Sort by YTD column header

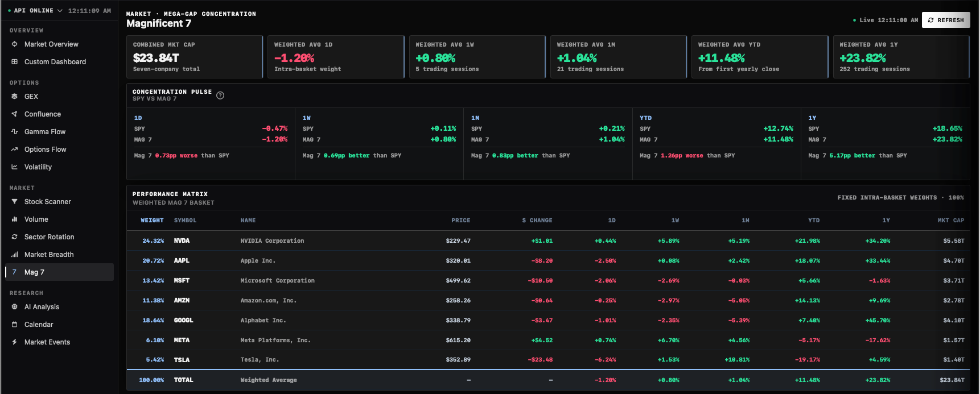pos(814,221)
